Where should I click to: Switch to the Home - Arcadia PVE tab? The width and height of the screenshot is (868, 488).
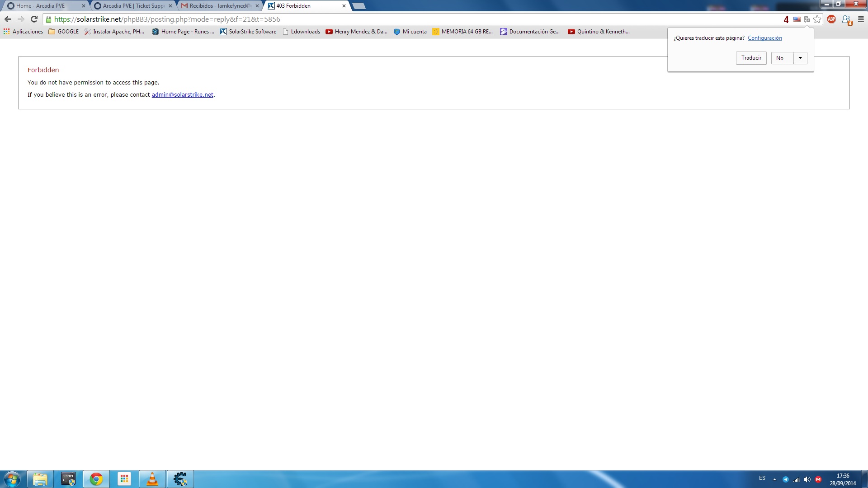click(x=41, y=6)
